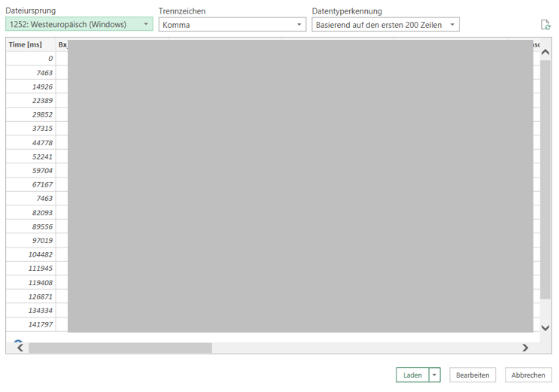This screenshot has height=392, width=559.
Task: Click the Laden button
Action: (x=412, y=375)
